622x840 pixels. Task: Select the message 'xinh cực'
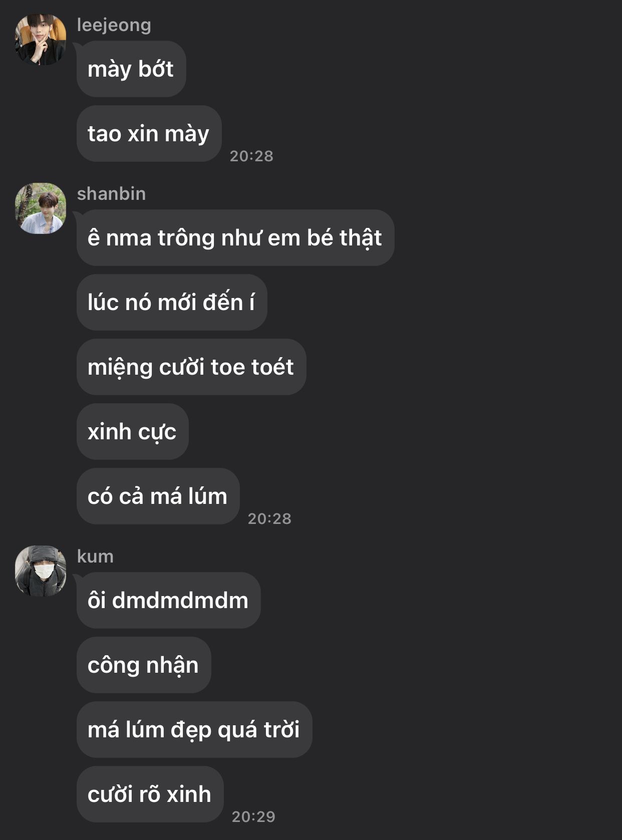pyautogui.click(x=133, y=432)
